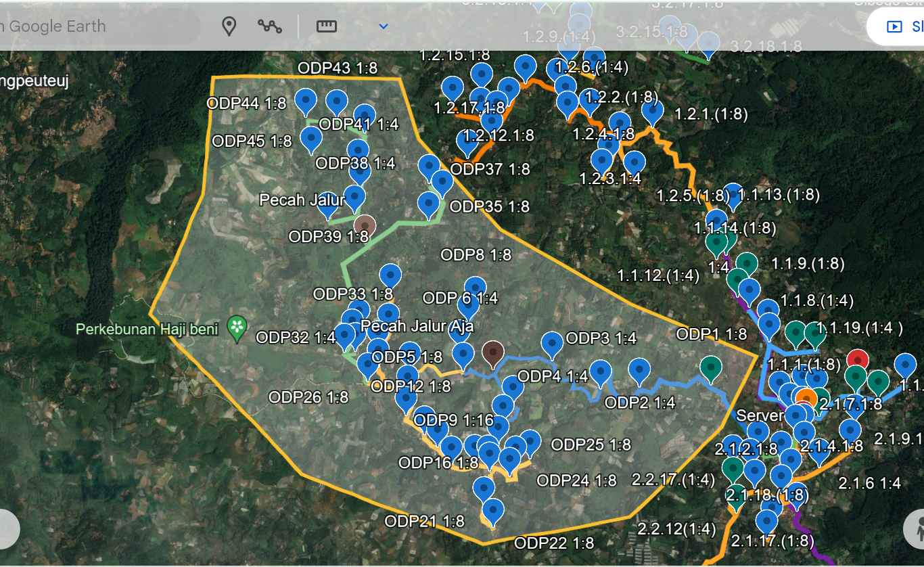Click the ODP43 1:8 label
Image resolution: width=924 pixels, height=567 pixels.
click(338, 68)
